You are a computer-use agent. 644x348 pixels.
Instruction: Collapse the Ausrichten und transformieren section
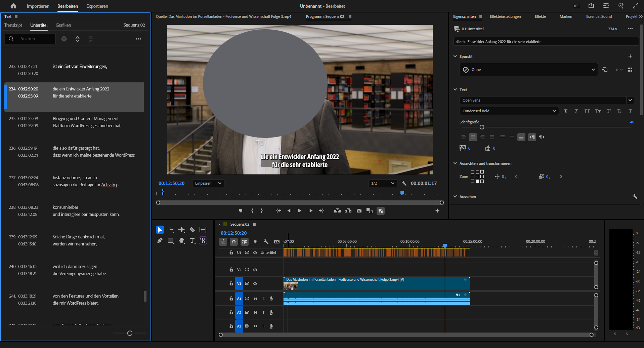[x=455, y=163]
